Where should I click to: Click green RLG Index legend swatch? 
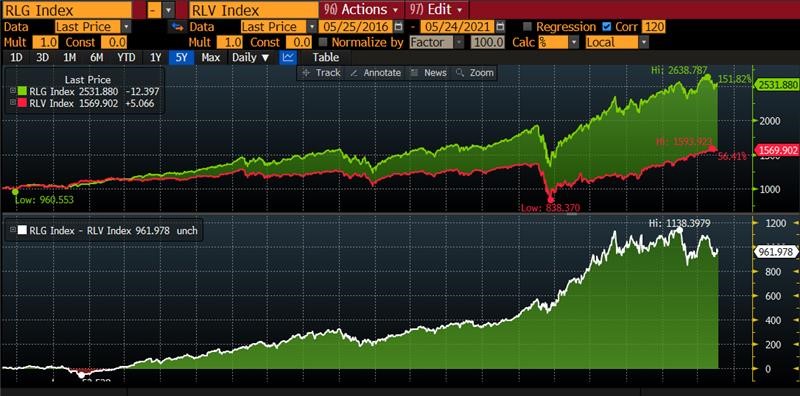click(22, 91)
